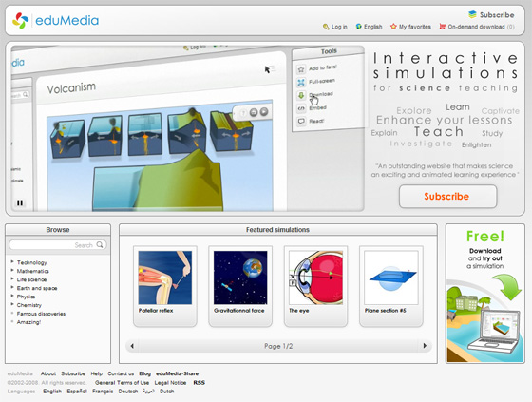Open the Amazing! category

coord(28,322)
